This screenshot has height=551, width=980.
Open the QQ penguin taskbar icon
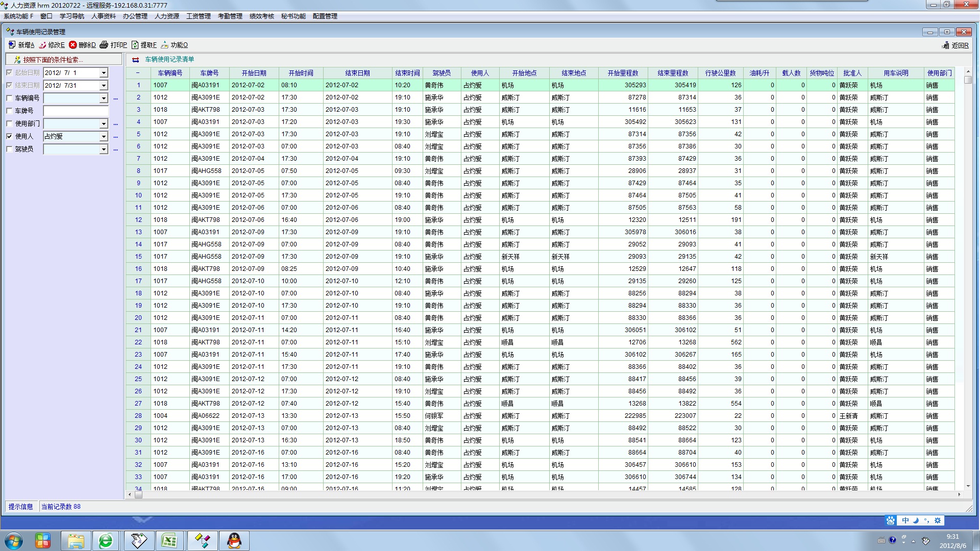tap(234, 541)
